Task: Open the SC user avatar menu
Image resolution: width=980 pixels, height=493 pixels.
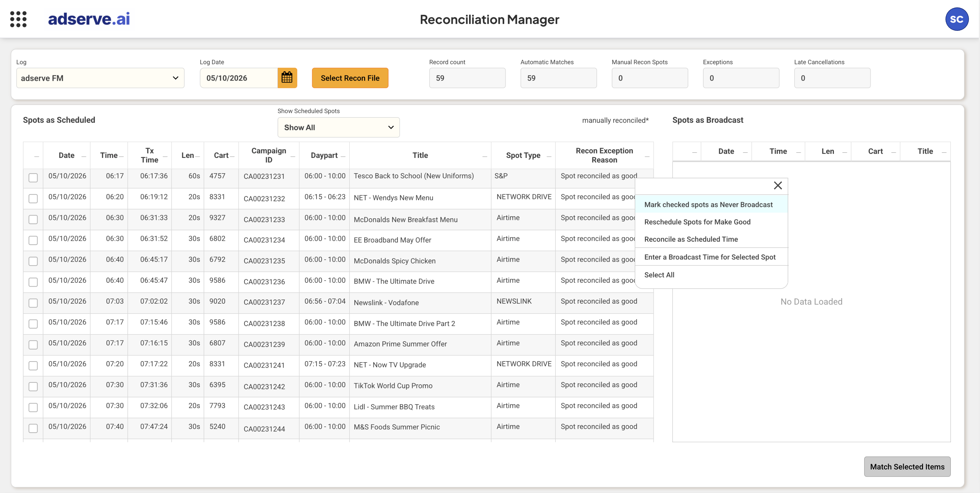Action: [x=956, y=19]
